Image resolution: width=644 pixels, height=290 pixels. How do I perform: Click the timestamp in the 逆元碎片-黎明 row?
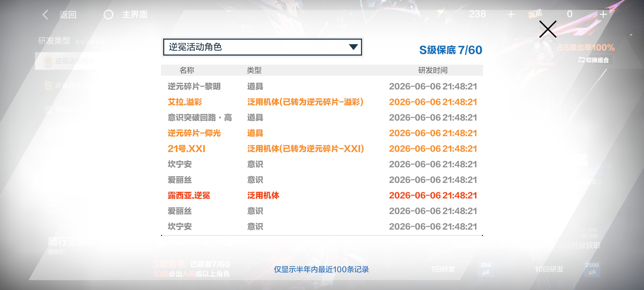point(433,87)
